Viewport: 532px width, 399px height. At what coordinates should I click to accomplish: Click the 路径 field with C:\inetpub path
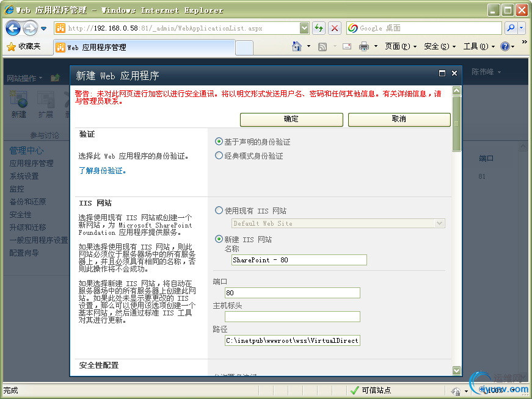[x=292, y=340]
